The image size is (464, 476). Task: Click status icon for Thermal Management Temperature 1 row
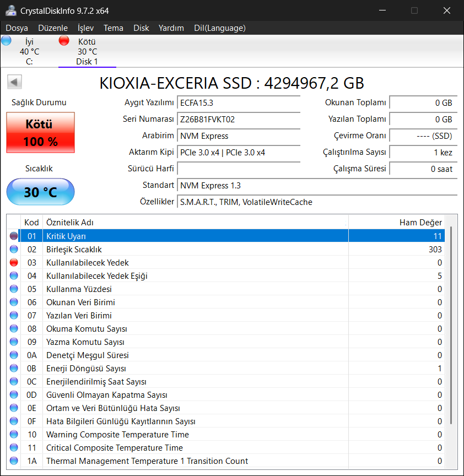(x=14, y=461)
